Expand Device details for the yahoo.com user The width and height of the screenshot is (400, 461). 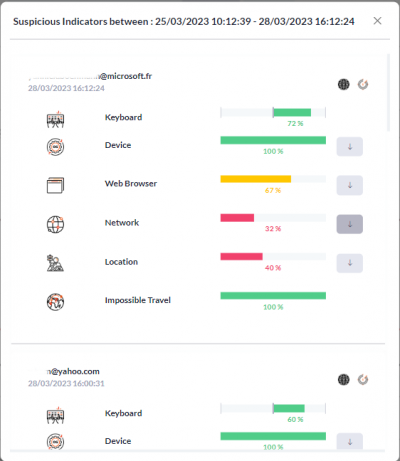pos(350,441)
